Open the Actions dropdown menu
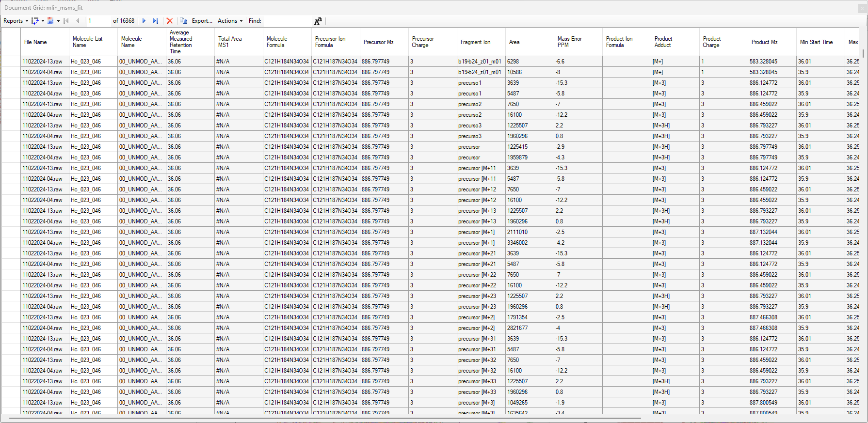This screenshot has width=868, height=423. [x=229, y=21]
